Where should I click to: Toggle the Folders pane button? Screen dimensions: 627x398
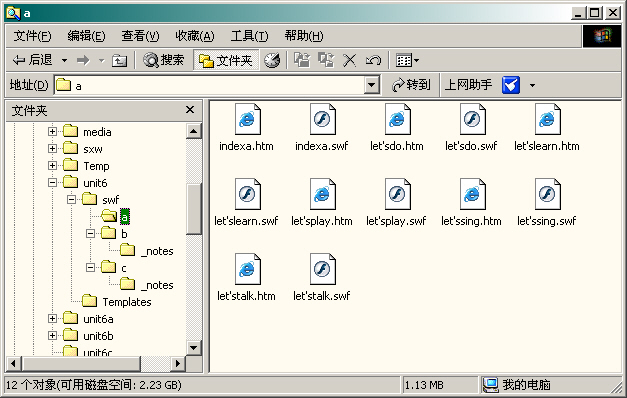[x=226, y=60]
